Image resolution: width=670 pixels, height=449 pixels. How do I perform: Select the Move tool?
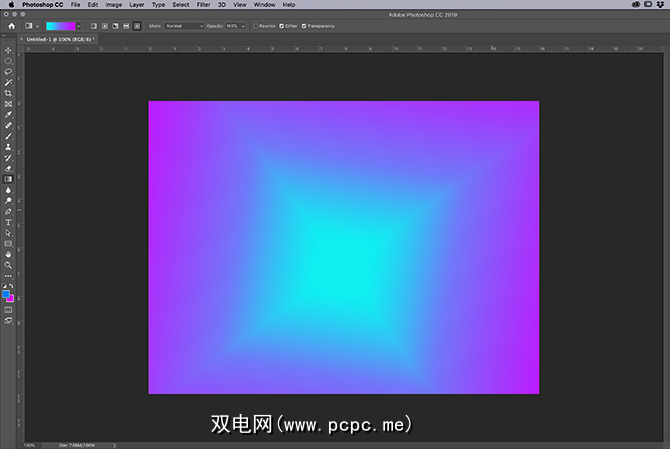pos(8,50)
